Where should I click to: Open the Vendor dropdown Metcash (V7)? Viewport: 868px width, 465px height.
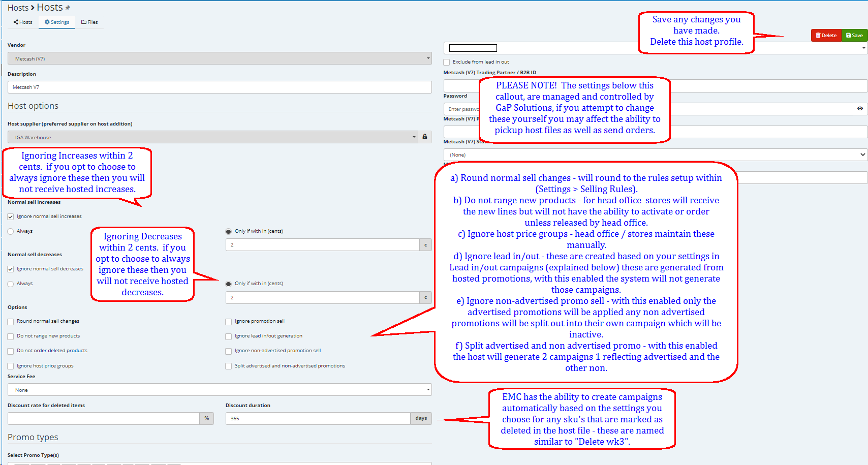(220, 58)
